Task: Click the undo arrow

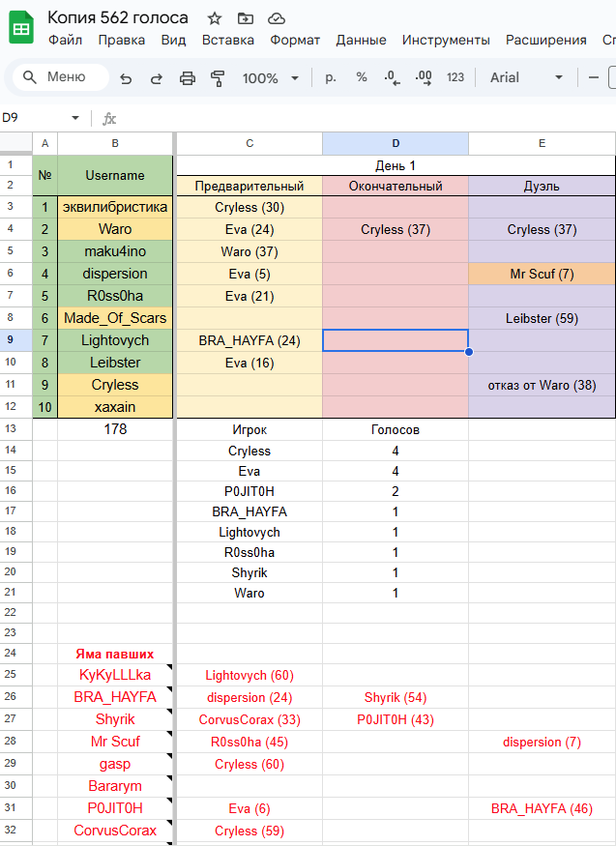Action: click(126, 78)
